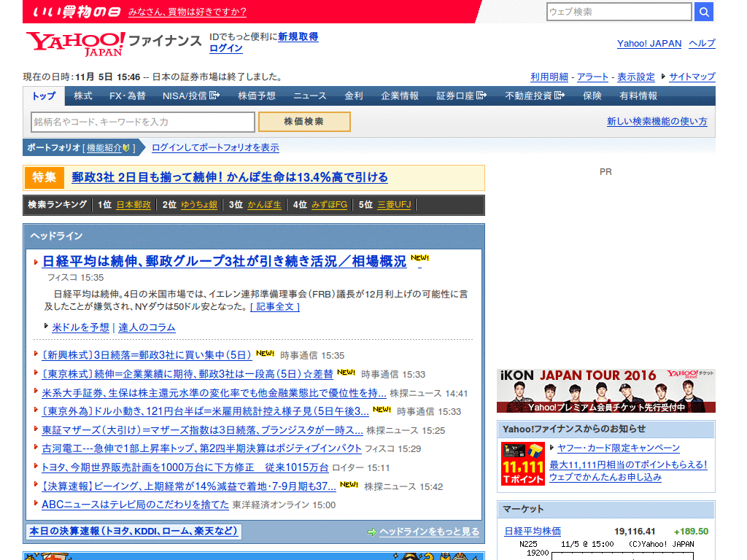Open the 〔東京外為〕ドル小動き headline
This screenshot has height=560, width=747.
[205, 411]
